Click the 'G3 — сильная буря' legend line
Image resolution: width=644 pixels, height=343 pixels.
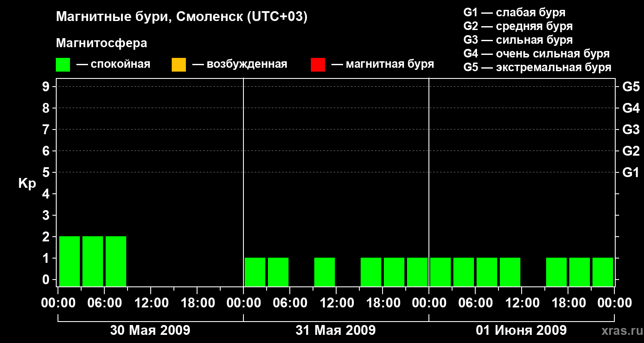tap(518, 40)
